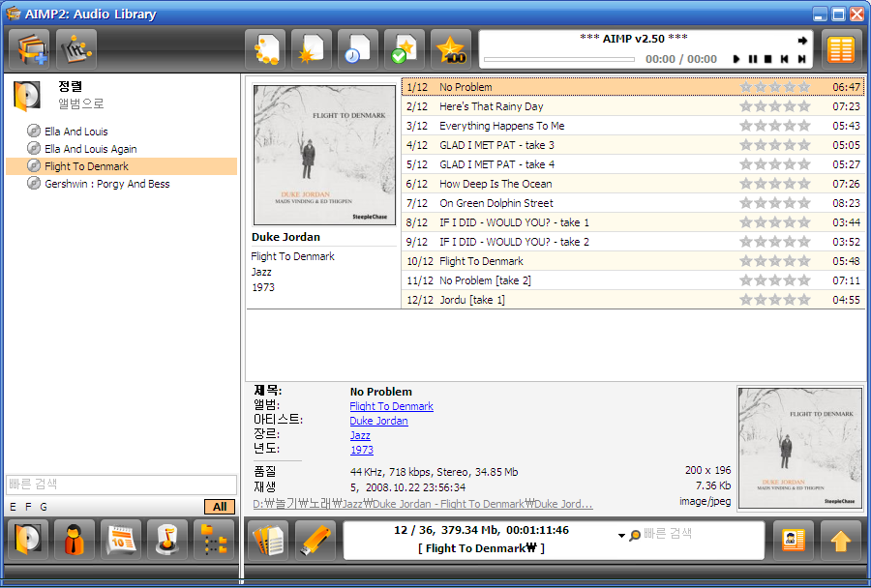Show recently added tracks (page with sparkle)

312,49
